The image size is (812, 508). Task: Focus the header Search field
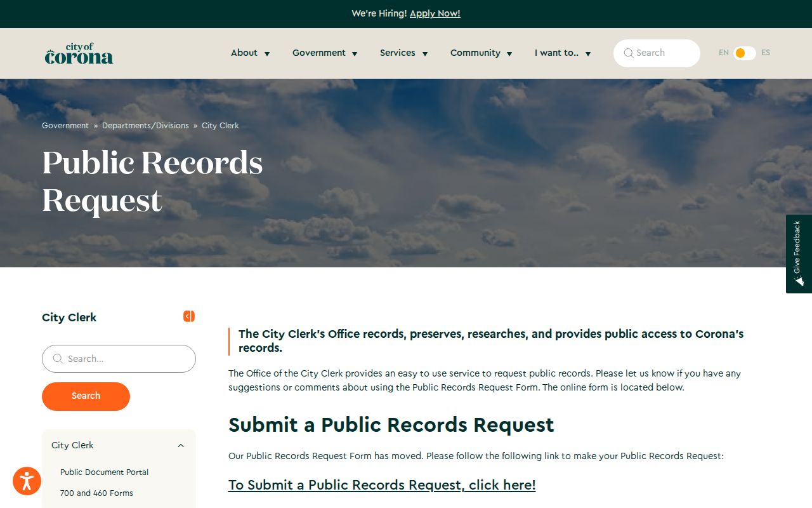click(657, 53)
